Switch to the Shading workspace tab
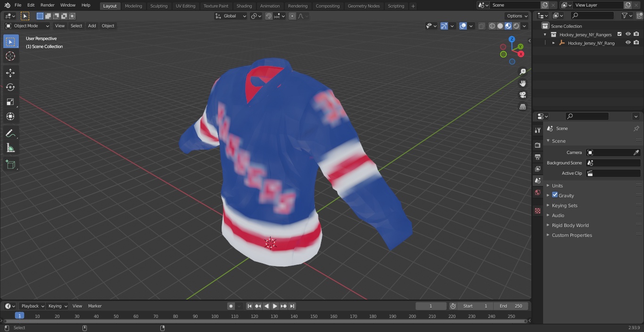The image size is (644, 332). click(x=244, y=6)
